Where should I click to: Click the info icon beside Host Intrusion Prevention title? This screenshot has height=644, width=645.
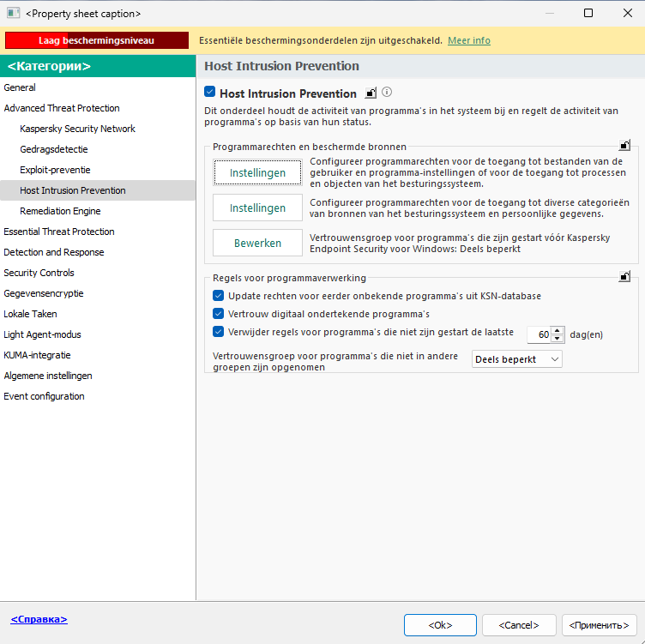(387, 93)
